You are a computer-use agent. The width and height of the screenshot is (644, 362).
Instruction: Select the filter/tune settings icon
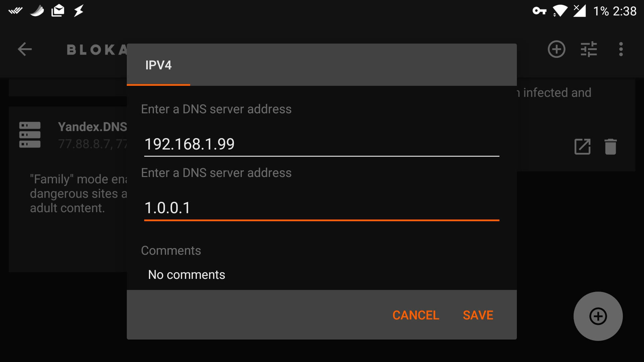pyautogui.click(x=589, y=49)
